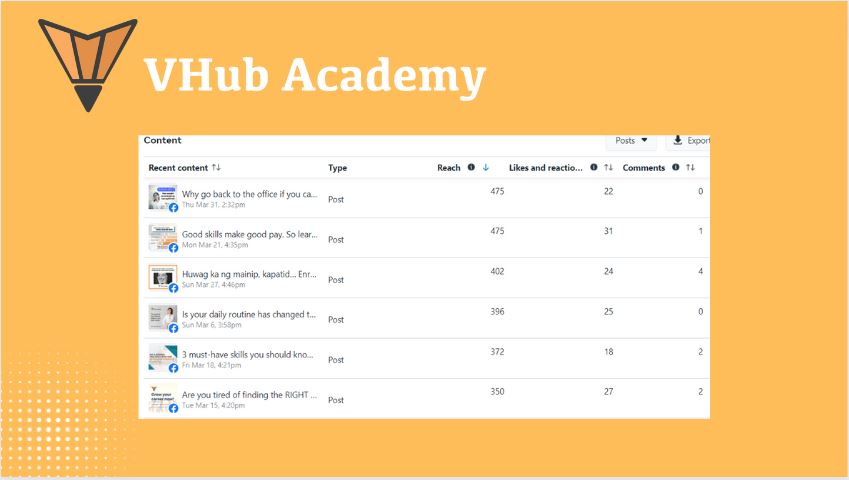Click the 'Mon Mar 21, 4:35pm' date
The height and width of the screenshot is (480, 849).
click(x=215, y=245)
